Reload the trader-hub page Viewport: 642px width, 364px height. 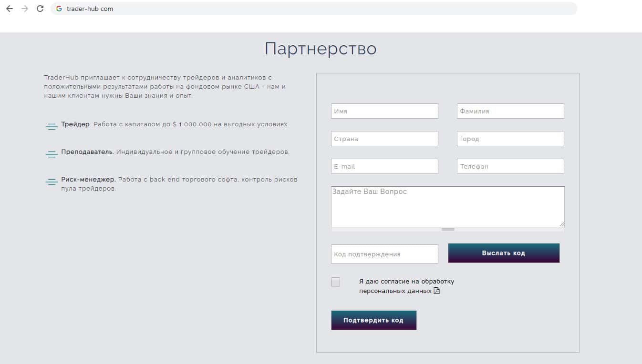[x=40, y=9]
